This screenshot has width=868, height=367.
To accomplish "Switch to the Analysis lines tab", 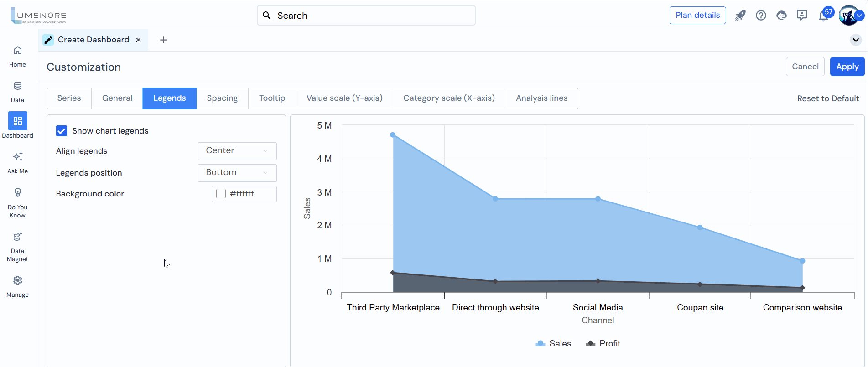I will (541, 98).
